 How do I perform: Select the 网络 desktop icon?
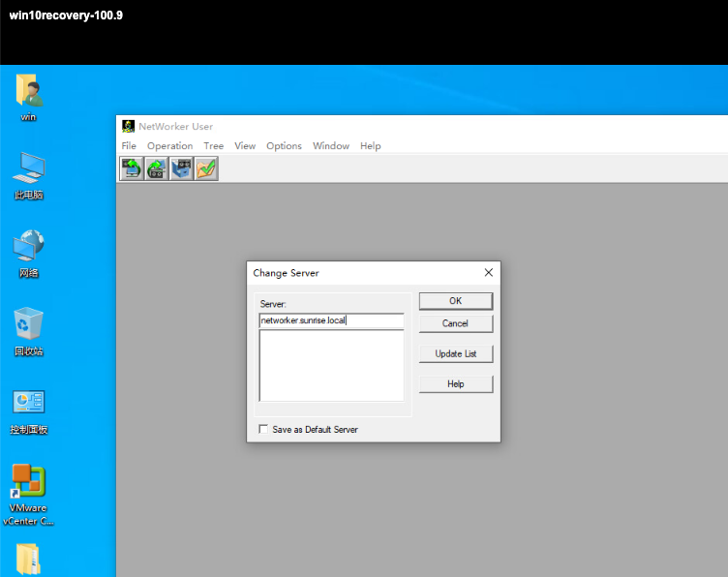(29, 254)
